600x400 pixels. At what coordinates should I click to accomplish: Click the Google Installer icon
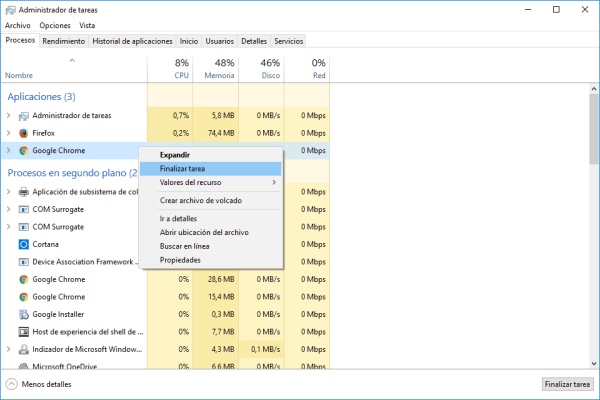coord(24,314)
